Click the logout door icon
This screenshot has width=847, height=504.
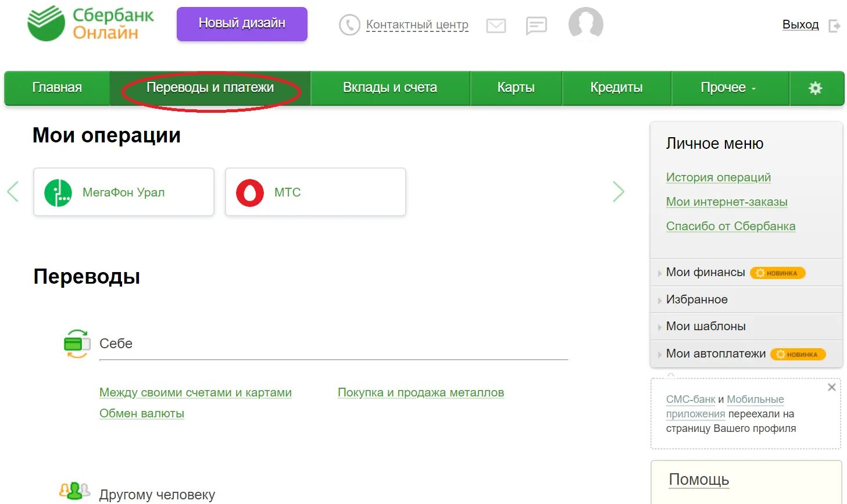(834, 26)
